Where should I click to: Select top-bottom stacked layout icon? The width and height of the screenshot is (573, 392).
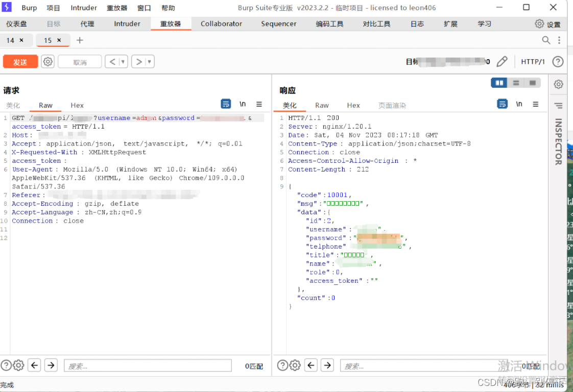point(516,83)
